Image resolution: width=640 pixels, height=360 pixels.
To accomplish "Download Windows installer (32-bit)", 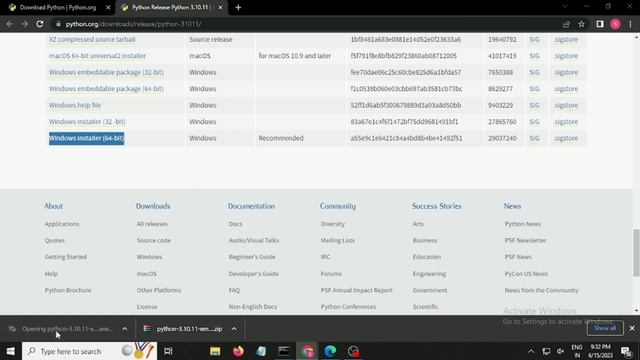I will (87, 122).
